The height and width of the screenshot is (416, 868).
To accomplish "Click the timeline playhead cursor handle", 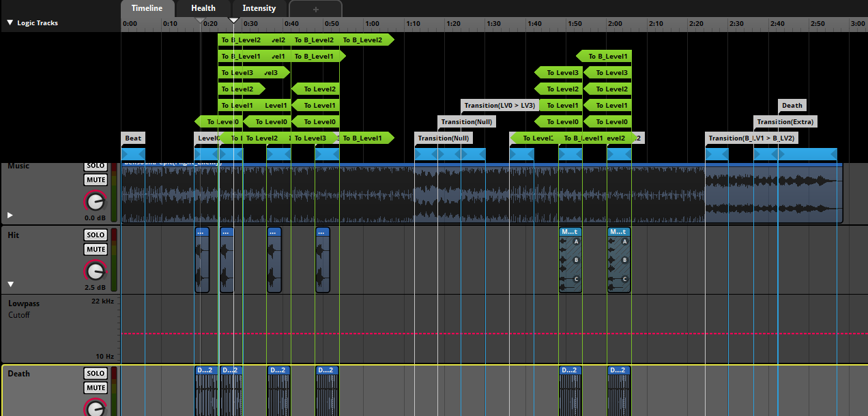I will click(233, 21).
